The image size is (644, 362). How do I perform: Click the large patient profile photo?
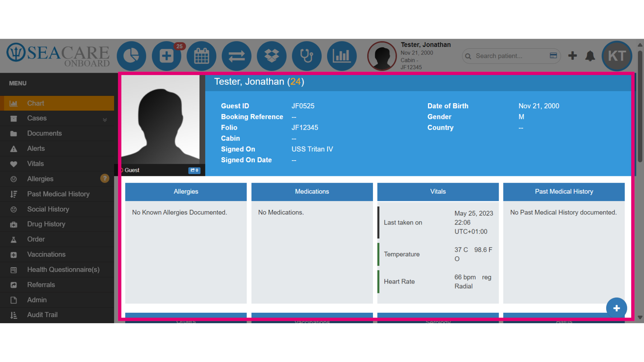160,119
